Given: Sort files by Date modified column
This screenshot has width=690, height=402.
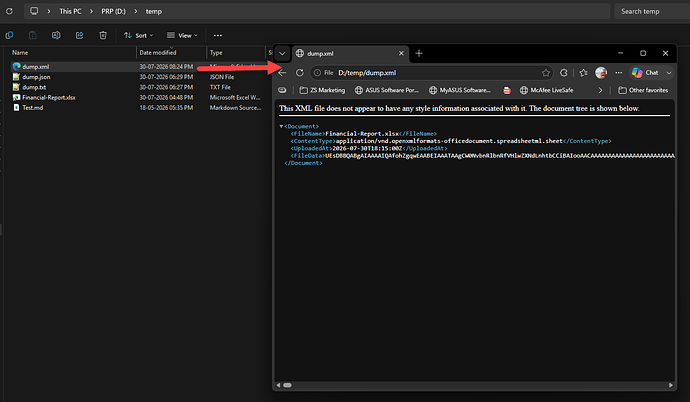Looking at the screenshot, I should 158,52.
